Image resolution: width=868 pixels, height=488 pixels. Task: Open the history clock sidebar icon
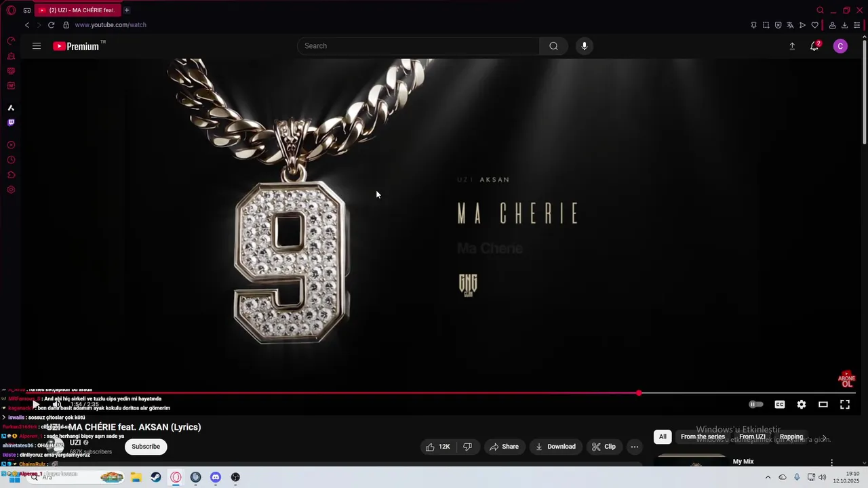11,160
